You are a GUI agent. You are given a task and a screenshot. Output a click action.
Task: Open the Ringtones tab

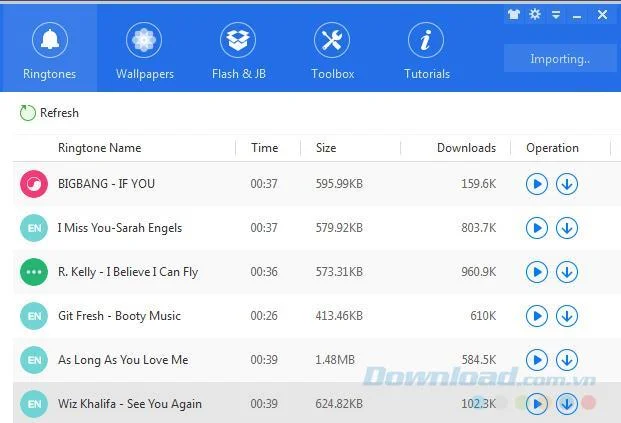49,49
